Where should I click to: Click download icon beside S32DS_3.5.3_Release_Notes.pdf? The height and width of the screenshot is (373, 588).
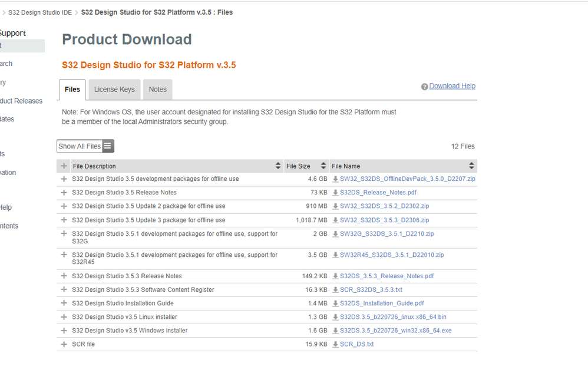333,275
